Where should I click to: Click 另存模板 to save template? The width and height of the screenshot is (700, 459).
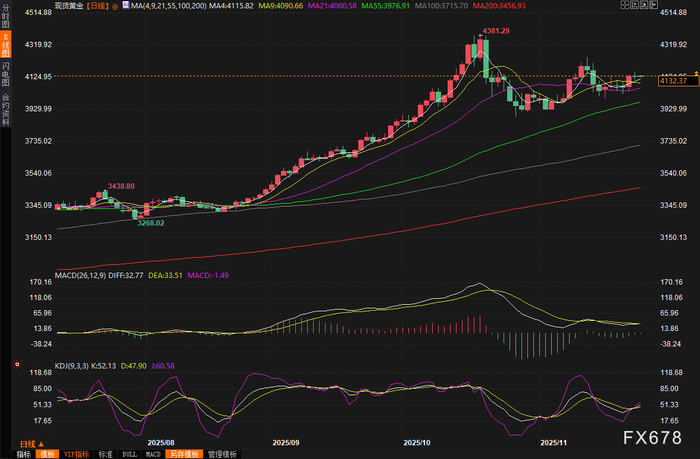184,454
